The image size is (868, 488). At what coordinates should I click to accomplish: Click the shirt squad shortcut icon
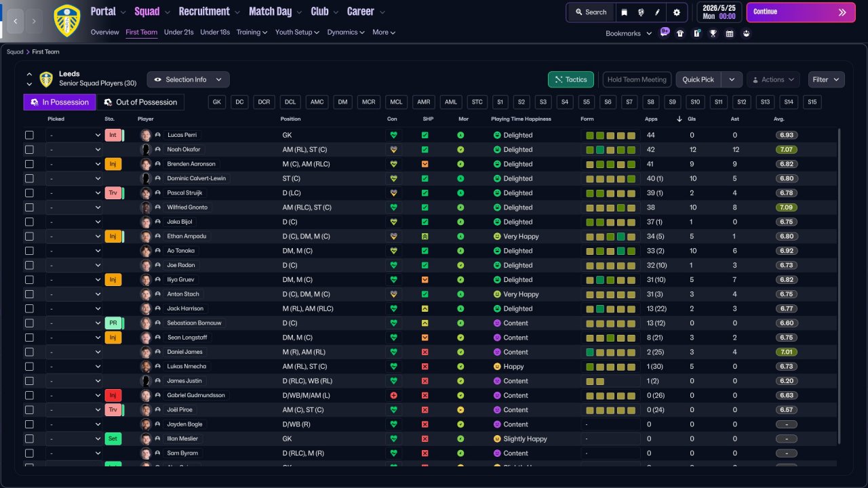tap(680, 33)
